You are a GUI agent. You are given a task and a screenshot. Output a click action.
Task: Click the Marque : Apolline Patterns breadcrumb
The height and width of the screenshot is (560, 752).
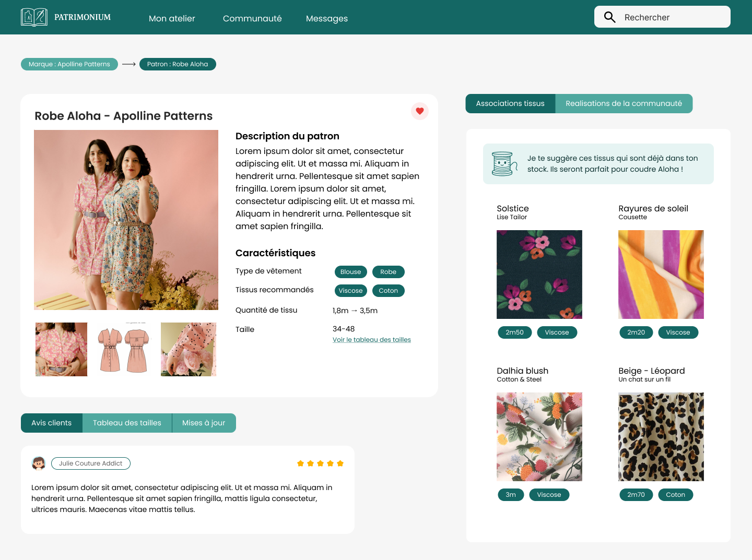[69, 64]
